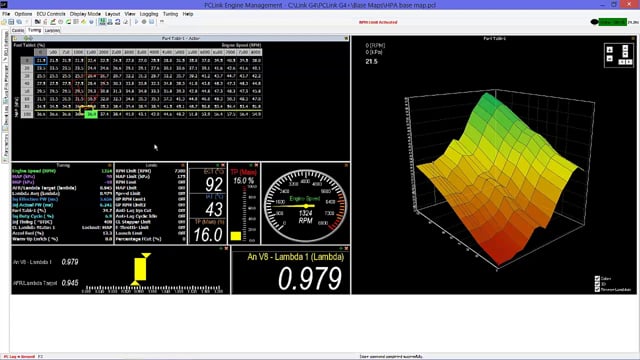Click the AFR/Lambda Target 0.945 value
This screenshot has height=360, width=640.
[x=70, y=283]
